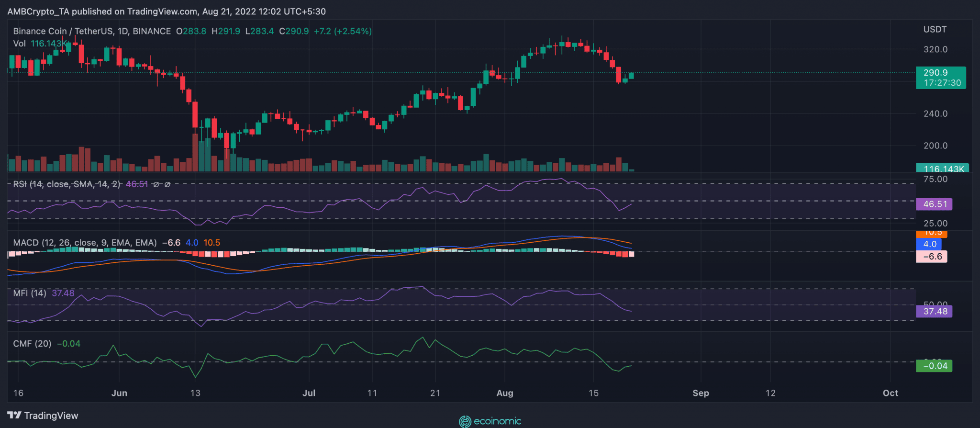Click the Jun date on time axis
Screen dimensions: 980x428
[119, 393]
